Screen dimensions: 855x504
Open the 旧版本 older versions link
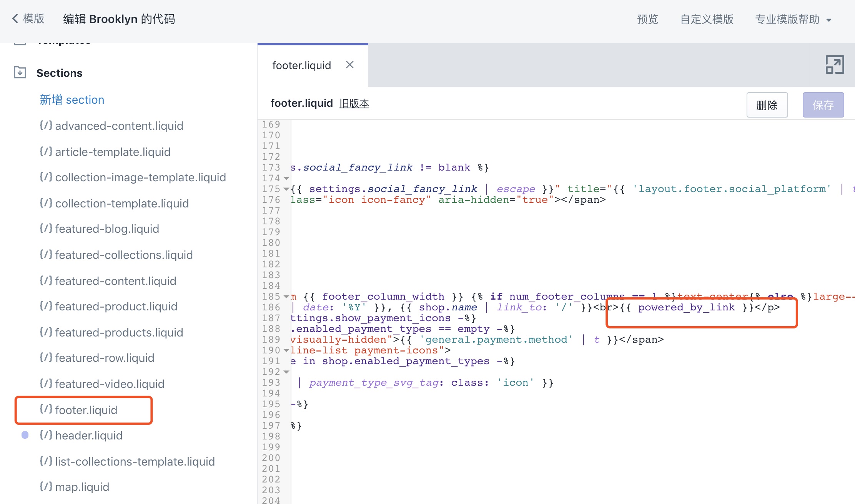[x=354, y=103]
